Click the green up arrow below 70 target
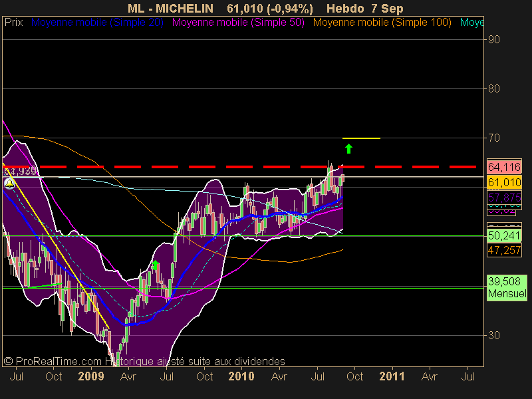The height and width of the screenshot is (399, 532). point(348,148)
